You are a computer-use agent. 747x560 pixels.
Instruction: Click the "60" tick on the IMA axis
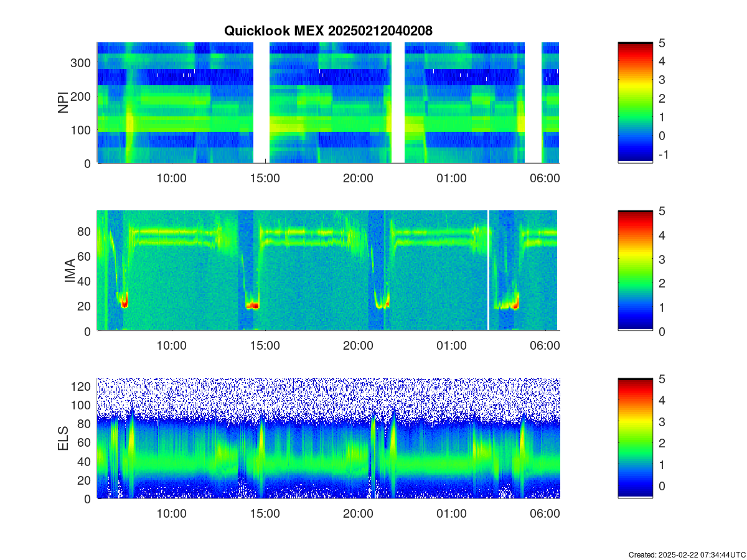85,256
